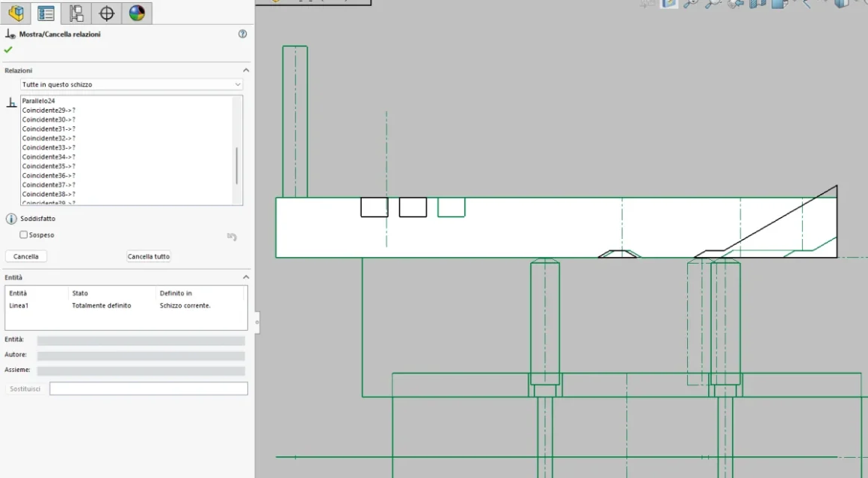868x478 pixels.
Task: Enable the Sospeso checkbox
Action: (x=23, y=235)
